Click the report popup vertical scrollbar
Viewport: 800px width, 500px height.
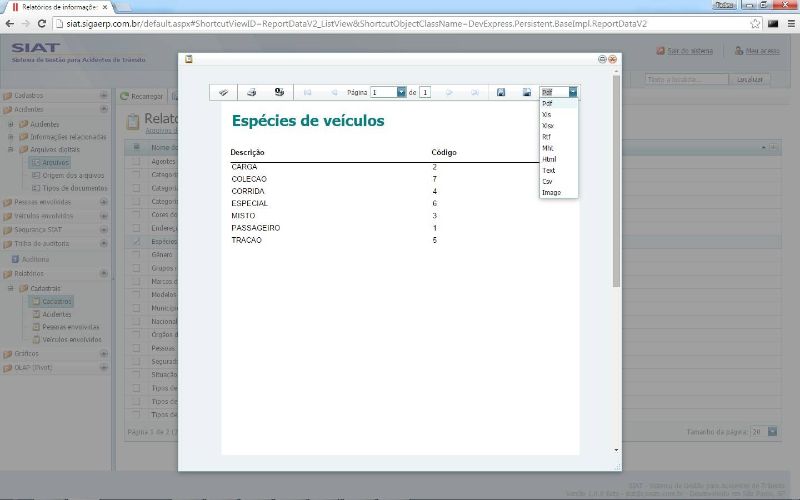click(616, 181)
